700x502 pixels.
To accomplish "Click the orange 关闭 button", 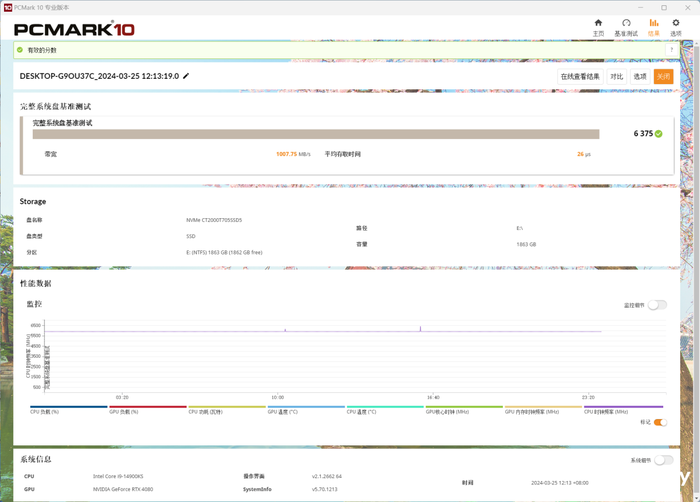I will 663,76.
